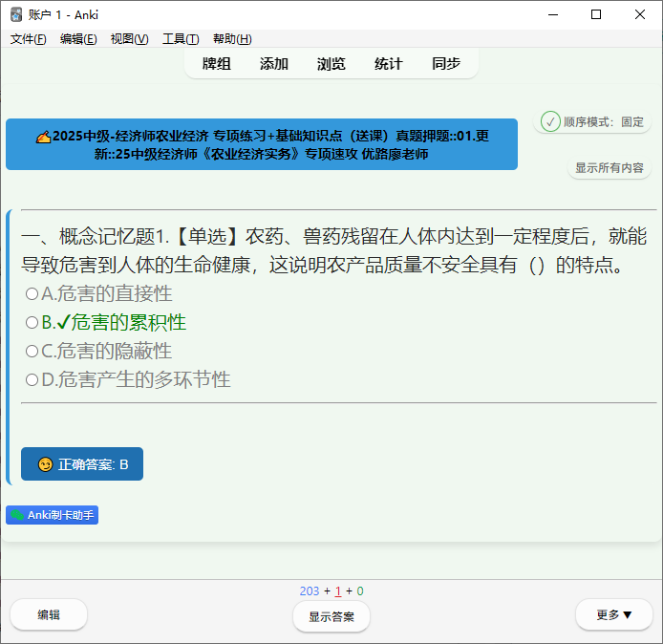This screenshot has height=644, width=663.
Task: Click the smiley face in correct answer box
Action: coord(45,464)
